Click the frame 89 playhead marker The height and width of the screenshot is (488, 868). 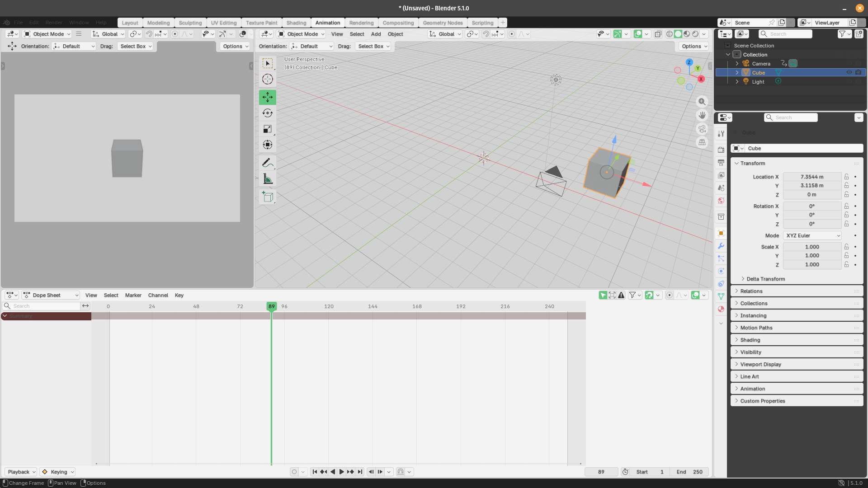coord(271,306)
